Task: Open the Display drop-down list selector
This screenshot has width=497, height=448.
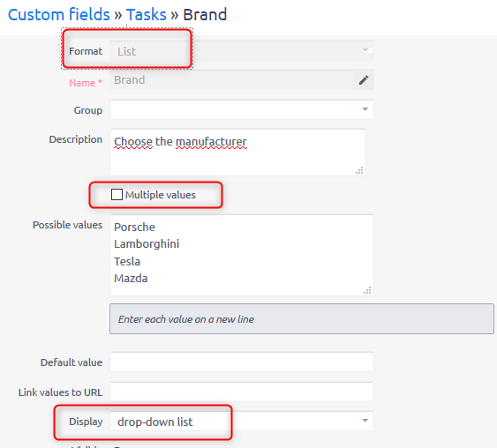Action: coord(242,421)
